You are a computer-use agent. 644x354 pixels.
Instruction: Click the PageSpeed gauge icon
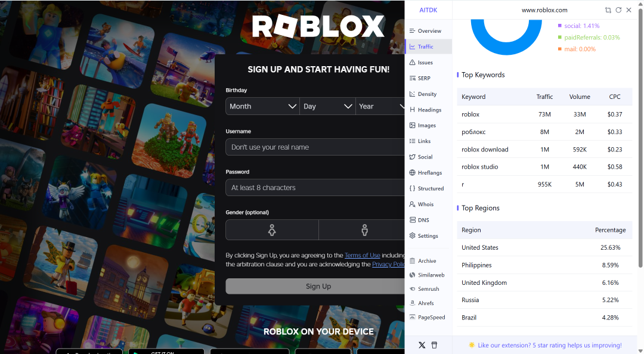[x=413, y=317]
